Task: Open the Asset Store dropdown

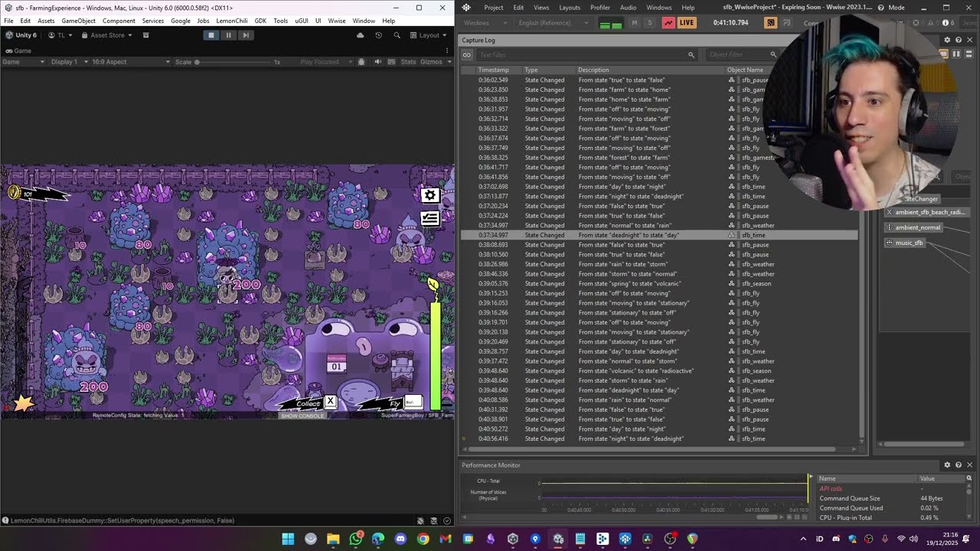Action: (x=106, y=35)
